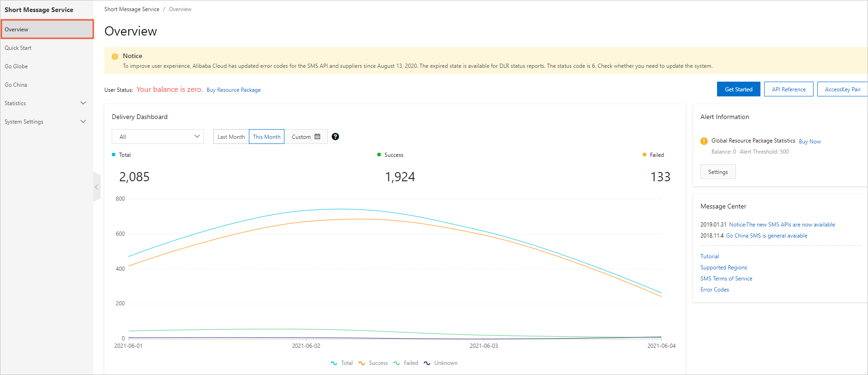Hide the Failed series in chart legend
868x375 pixels.
[405, 363]
